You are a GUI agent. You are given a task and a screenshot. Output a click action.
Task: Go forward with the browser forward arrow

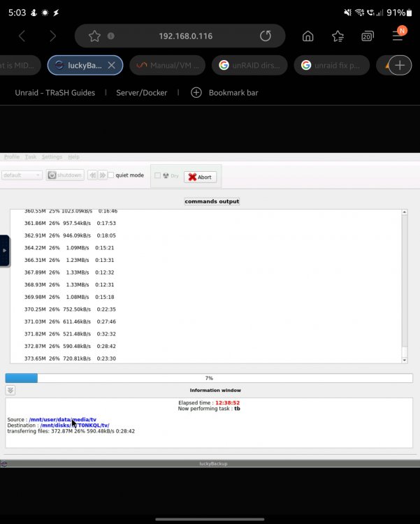tap(52, 36)
